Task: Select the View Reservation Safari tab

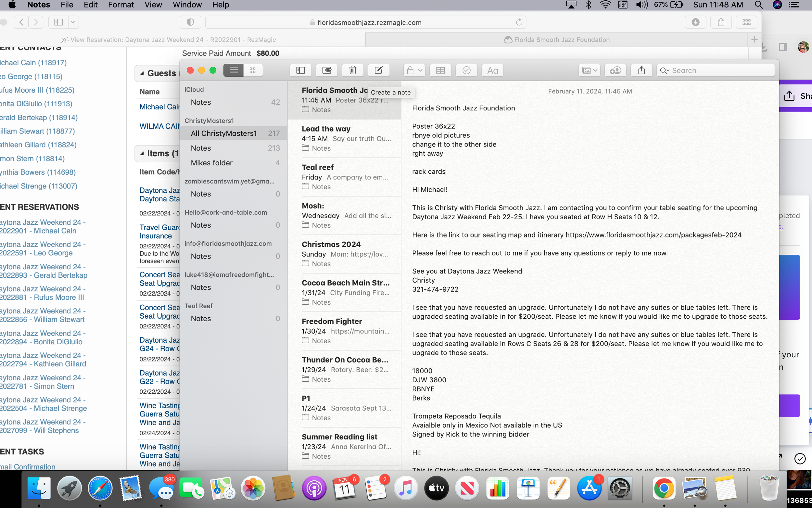Action: tap(168, 40)
